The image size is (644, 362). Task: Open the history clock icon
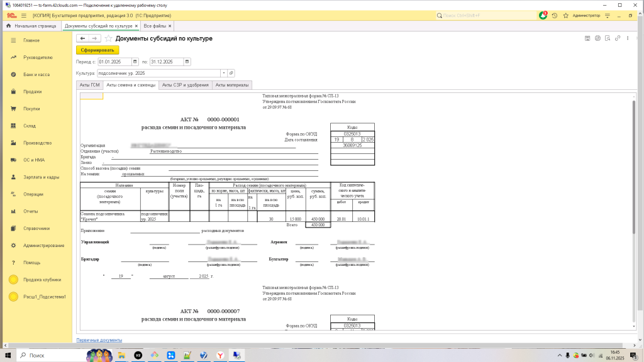(x=555, y=15)
